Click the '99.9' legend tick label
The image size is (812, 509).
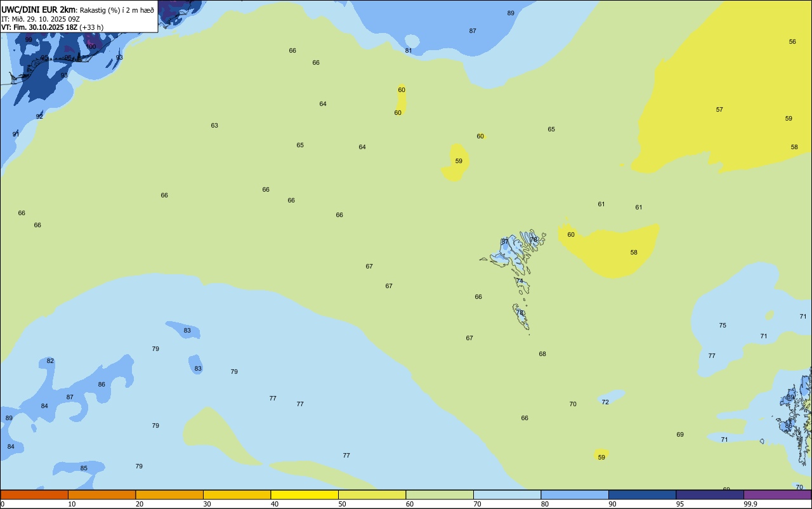[750, 504]
